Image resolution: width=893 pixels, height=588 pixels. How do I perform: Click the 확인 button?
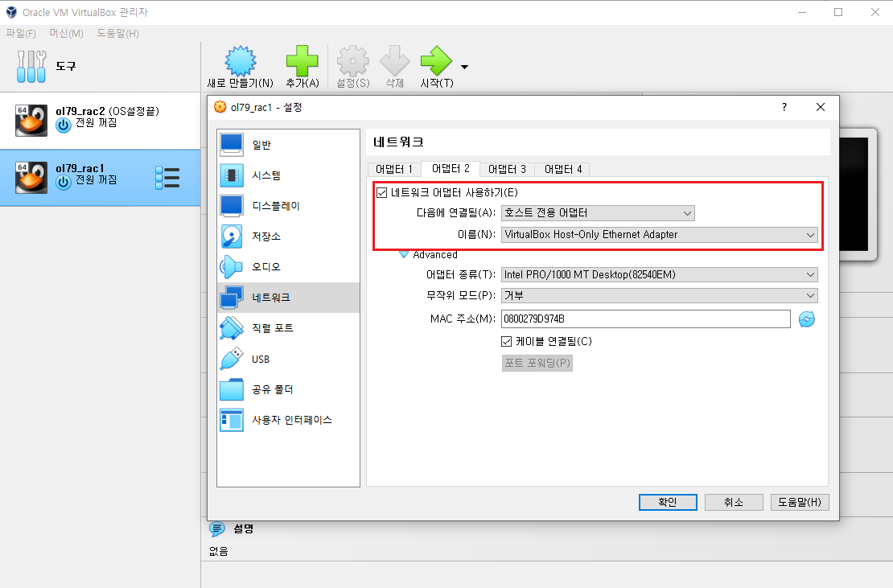click(x=668, y=502)
